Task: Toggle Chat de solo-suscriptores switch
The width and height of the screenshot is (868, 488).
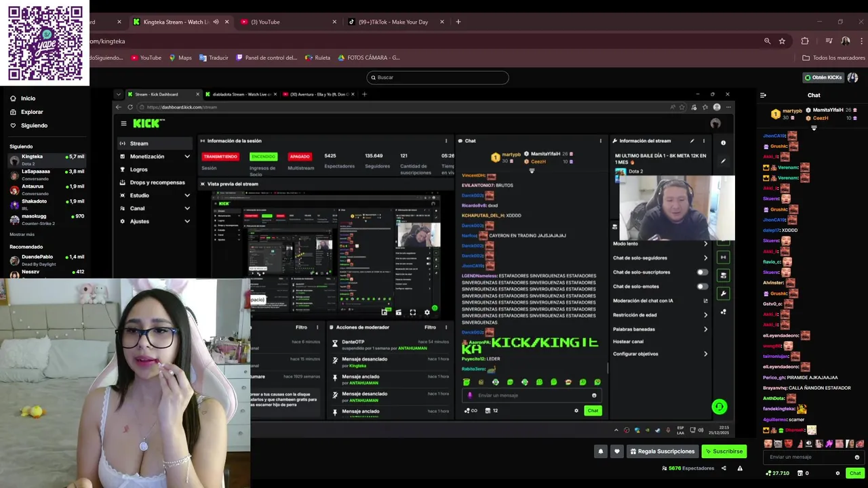Action: [703, 272]
